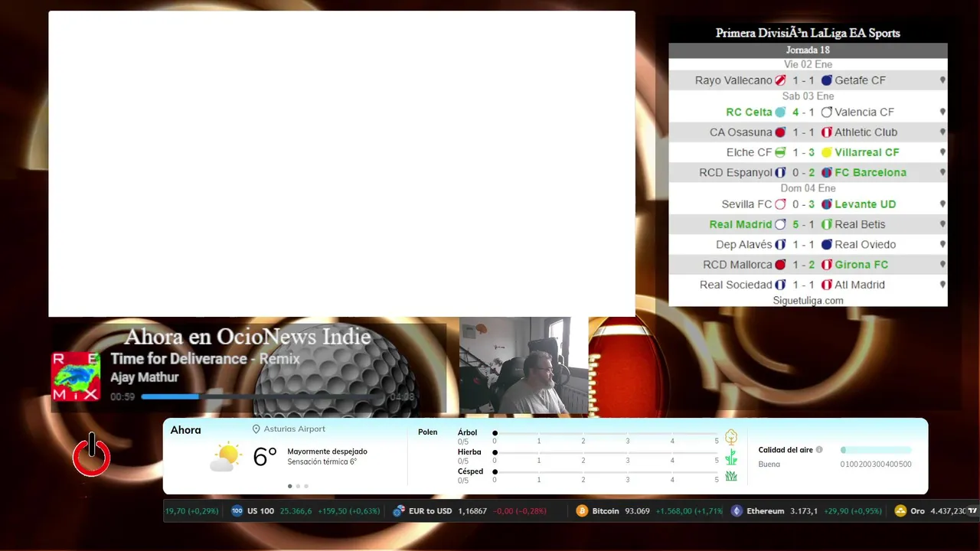Click the Oro gold icon in ticker

[900, 510]
